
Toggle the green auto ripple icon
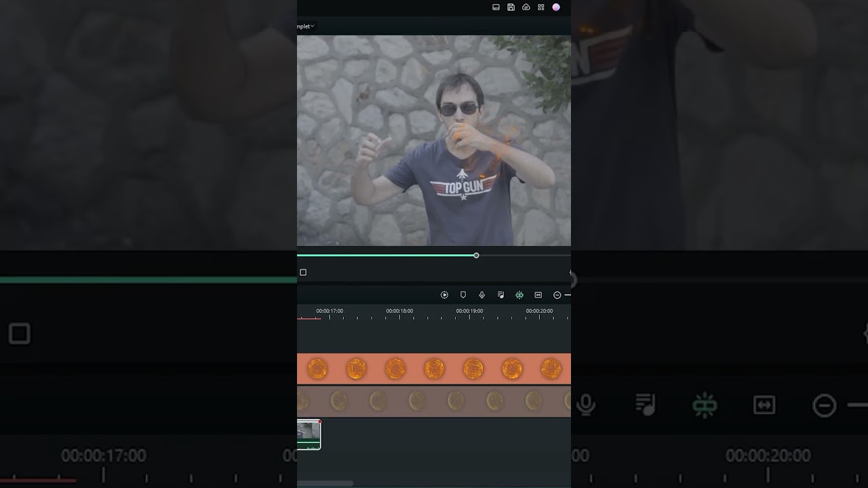coord(519,295)
